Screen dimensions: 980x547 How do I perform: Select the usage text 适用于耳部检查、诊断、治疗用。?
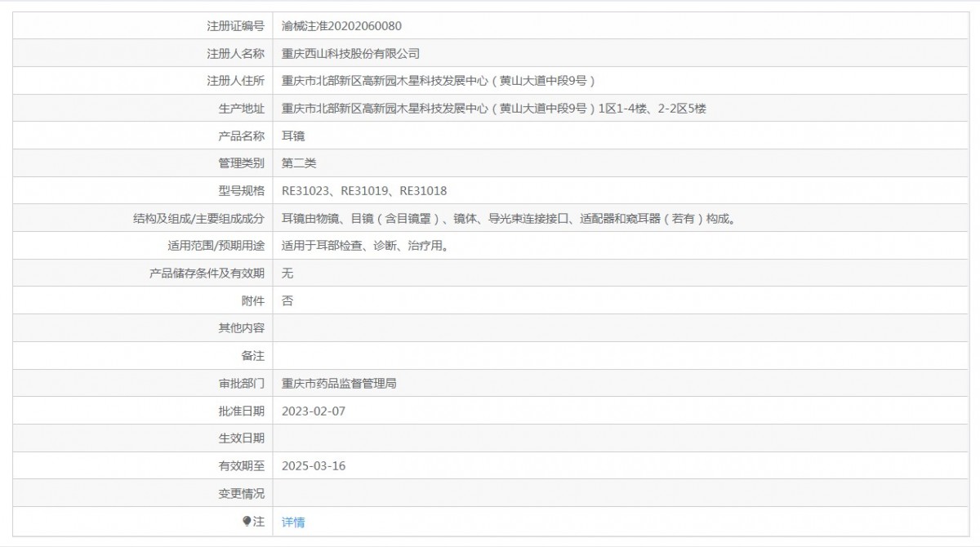coord(365,246)
